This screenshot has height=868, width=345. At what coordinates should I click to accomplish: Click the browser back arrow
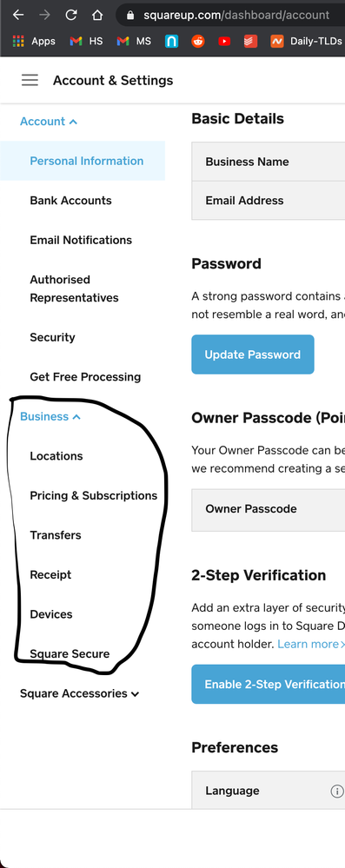point(17,15)
